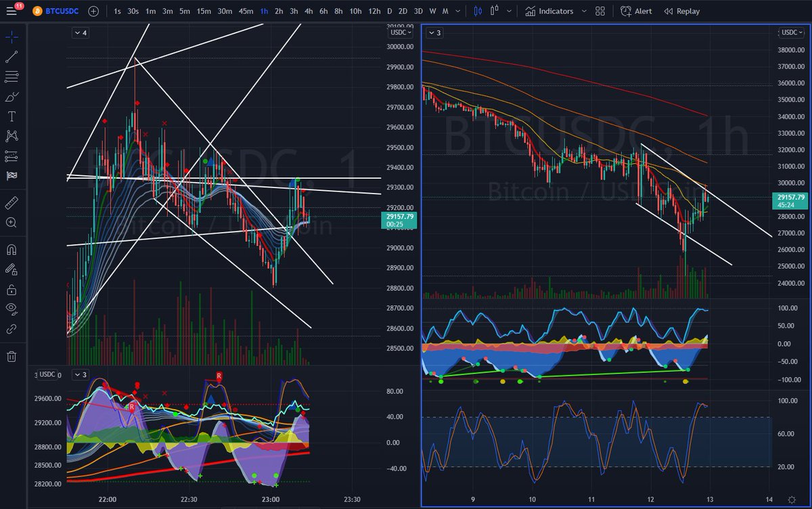Click the 29157.79 price label on left chart

401,220
